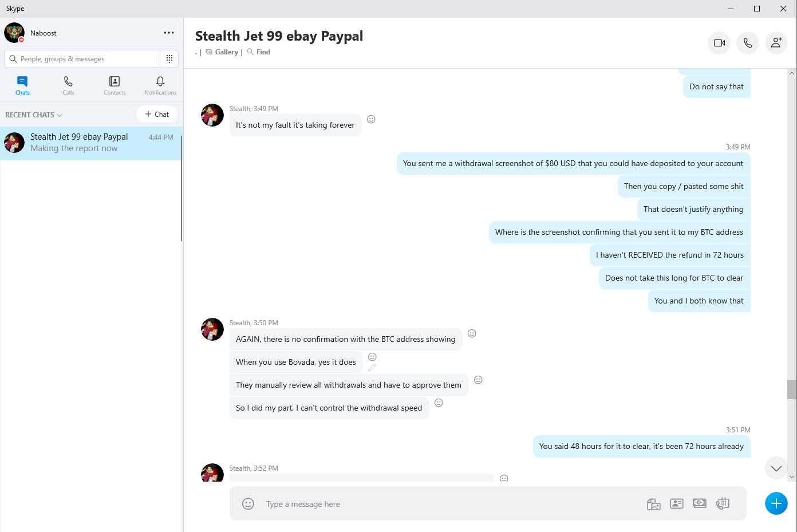Click the "Does not take this long for BTC" message

[x=674, y=278]
